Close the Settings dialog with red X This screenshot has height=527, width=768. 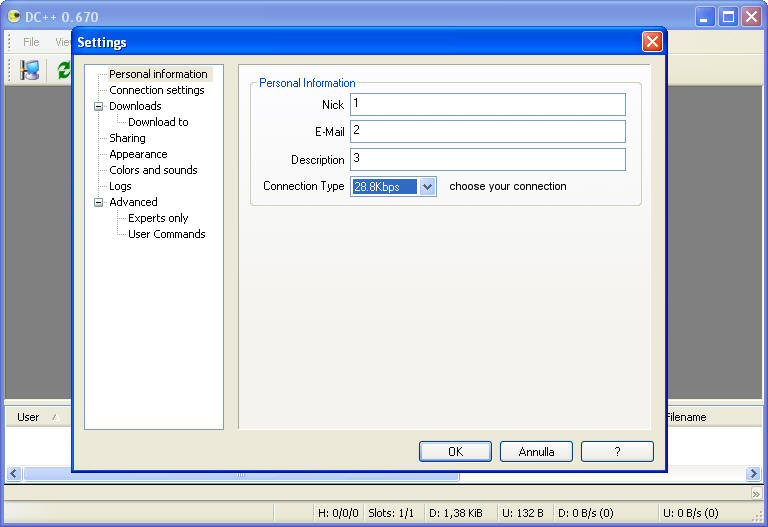click(x=652, y=42)
